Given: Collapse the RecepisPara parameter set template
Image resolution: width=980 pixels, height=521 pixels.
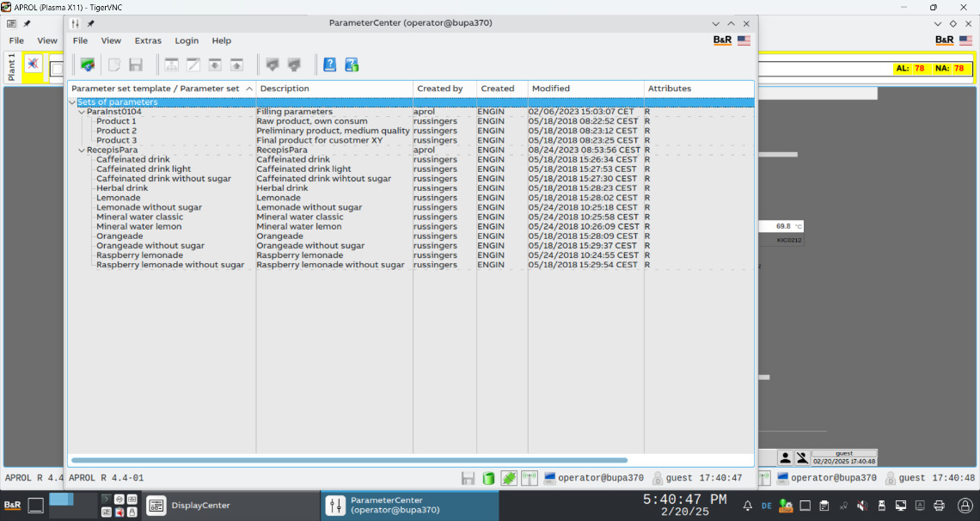Looking at the screenshot, I should click(x=82, y=150).
